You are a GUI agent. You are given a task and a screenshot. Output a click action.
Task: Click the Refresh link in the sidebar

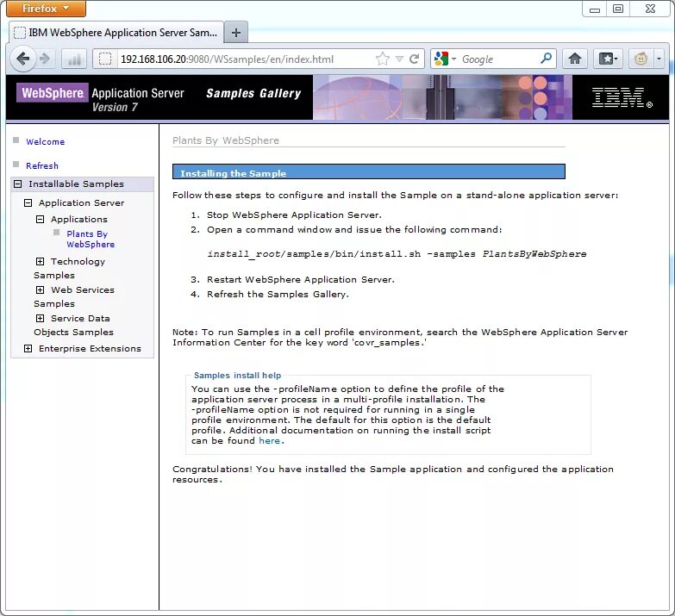pos(41,165)
